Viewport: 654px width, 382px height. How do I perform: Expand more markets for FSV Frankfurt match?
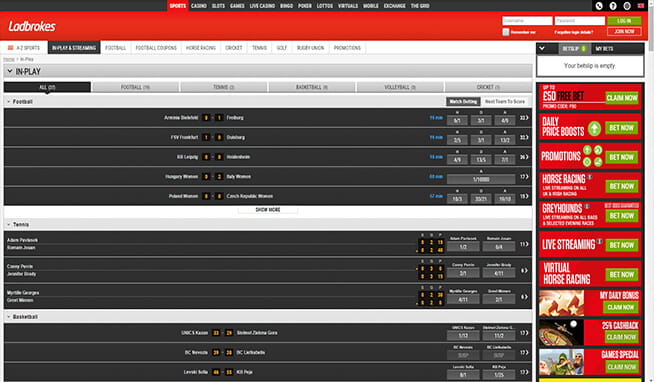(524, 138)
